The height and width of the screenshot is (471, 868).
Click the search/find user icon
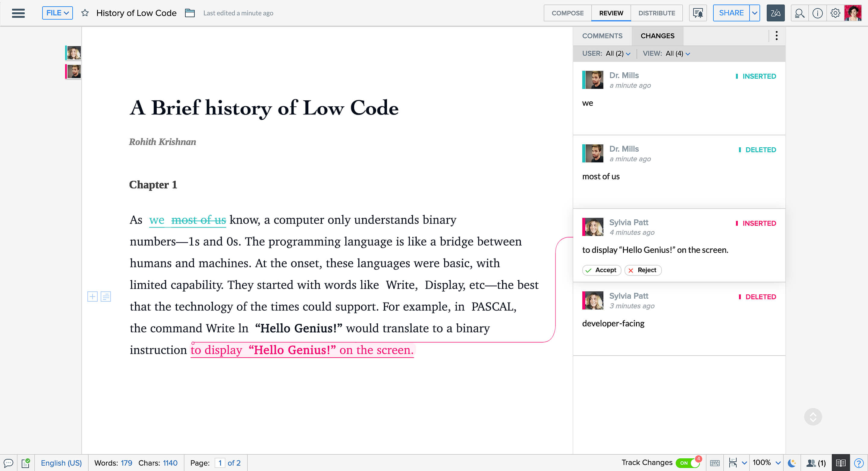tap(799, 13)
